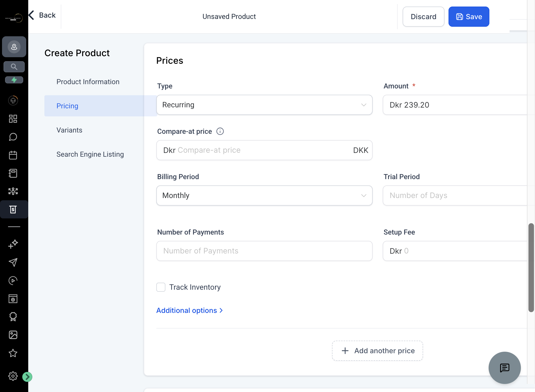Open the Billing Period dropdown showing Monthly

pos(264,195)
